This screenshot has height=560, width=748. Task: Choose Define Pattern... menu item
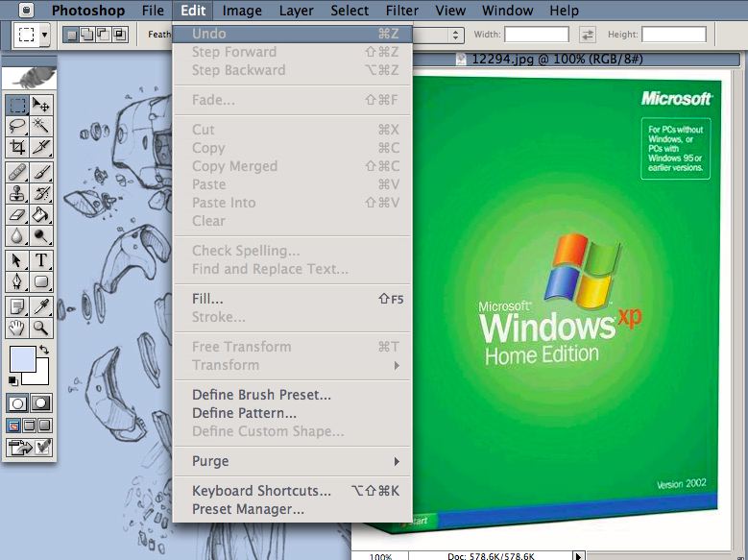pos(292,413)
